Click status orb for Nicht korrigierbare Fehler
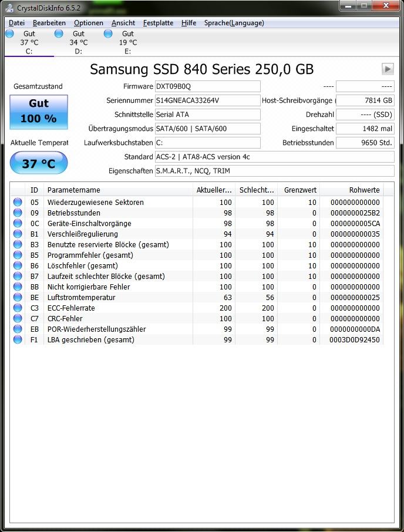 (x=18, y=287)
